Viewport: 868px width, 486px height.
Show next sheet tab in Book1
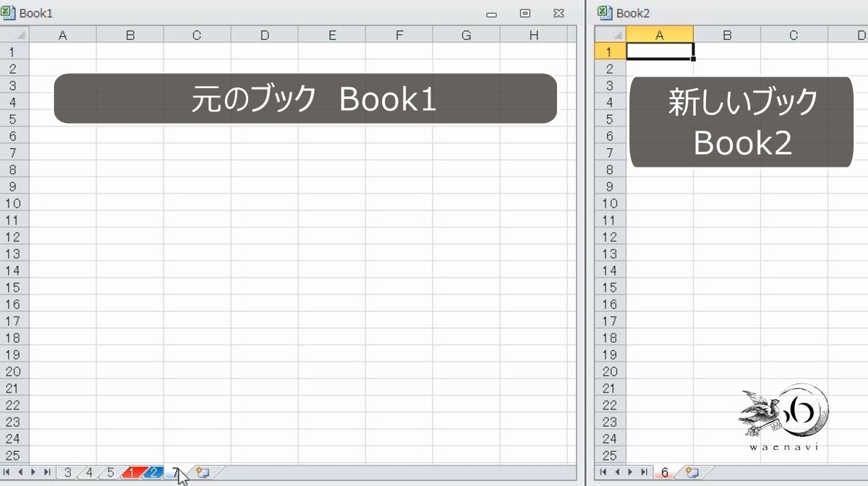tap(33, 472)
